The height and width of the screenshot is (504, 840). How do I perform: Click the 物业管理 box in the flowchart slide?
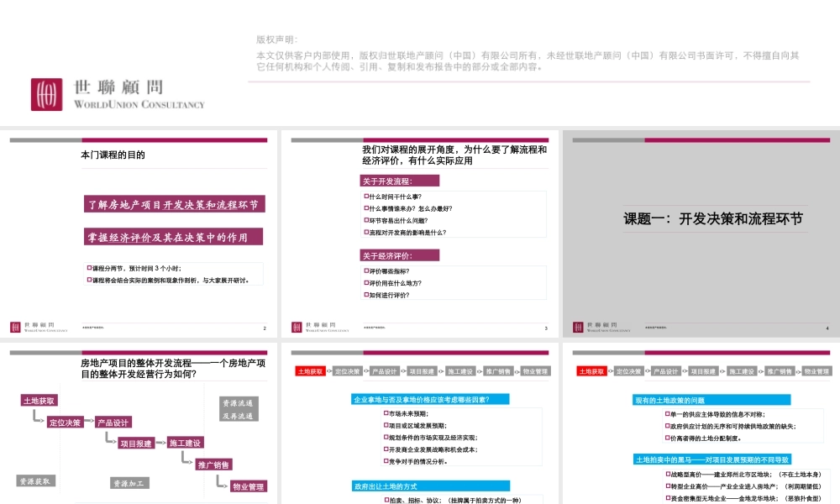tap(249, 486)
